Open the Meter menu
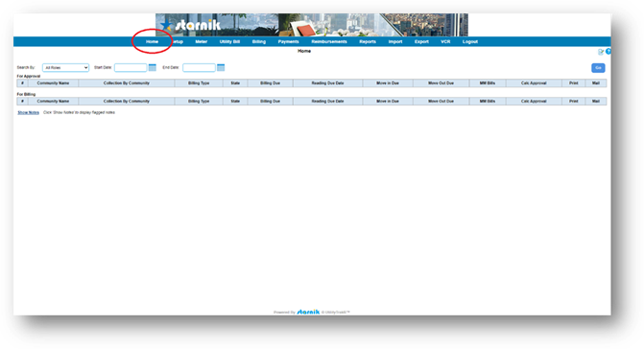The width and height of the screenshot is (644, 349). pos(202,42)
